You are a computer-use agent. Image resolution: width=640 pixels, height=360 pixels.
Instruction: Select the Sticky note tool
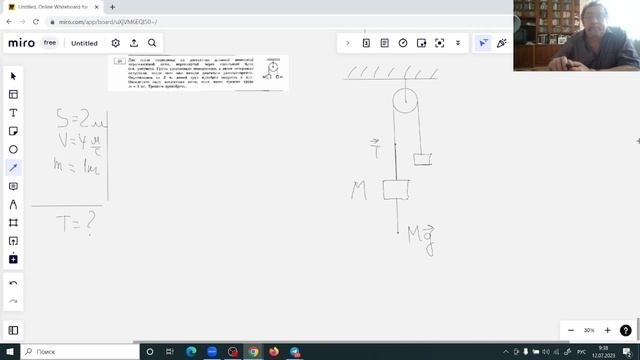[x=13, y=131]
